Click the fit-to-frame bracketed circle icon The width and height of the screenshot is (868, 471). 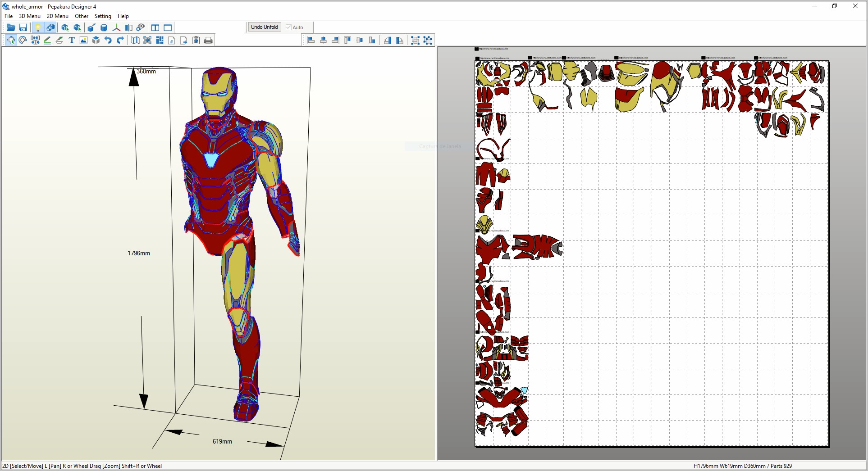147,41
